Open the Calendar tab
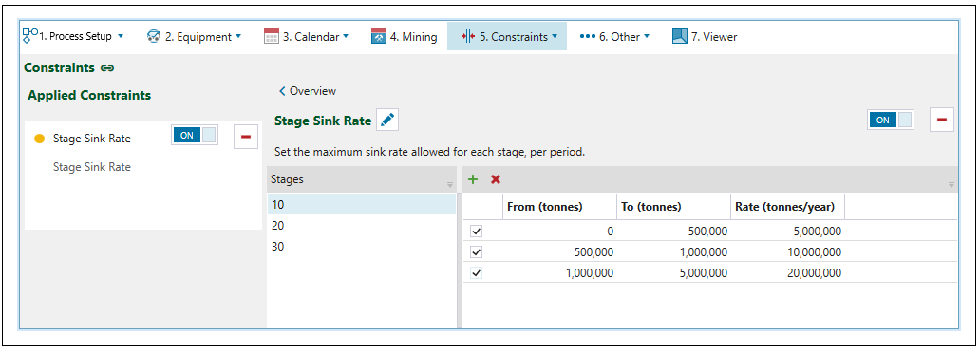This screenshot has height=353, width=980. tap(306, 37)
